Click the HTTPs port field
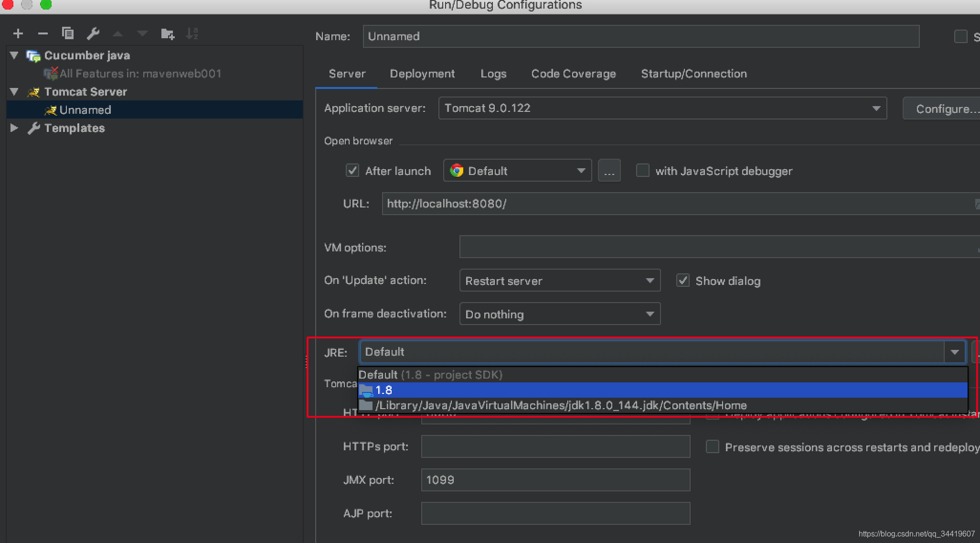This screenshot has height=543, width=980. point(555,446)
